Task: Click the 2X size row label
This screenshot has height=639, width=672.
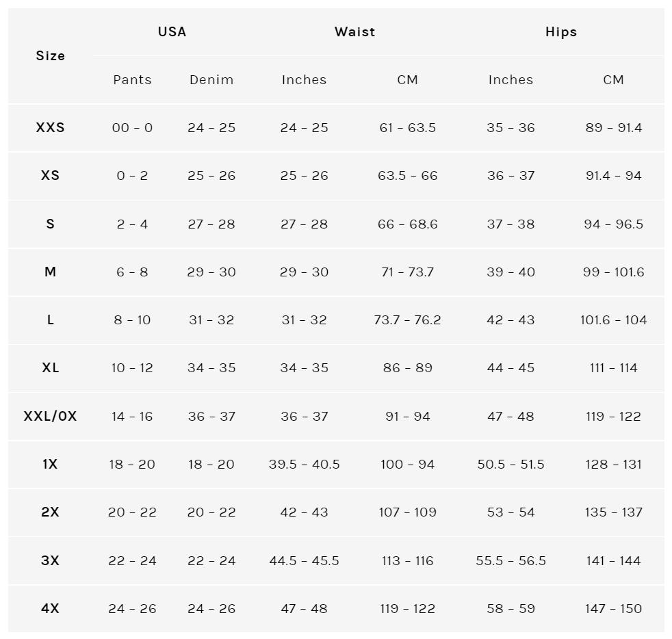Action: [50, 512]
